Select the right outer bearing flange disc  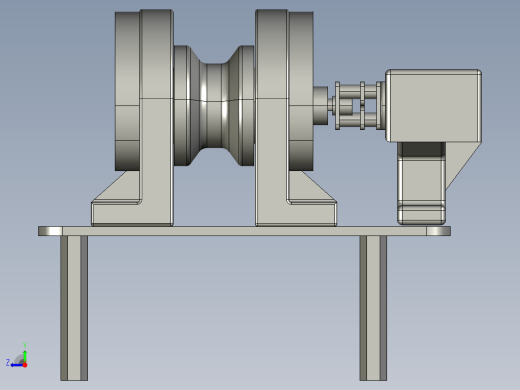[301, 91]
